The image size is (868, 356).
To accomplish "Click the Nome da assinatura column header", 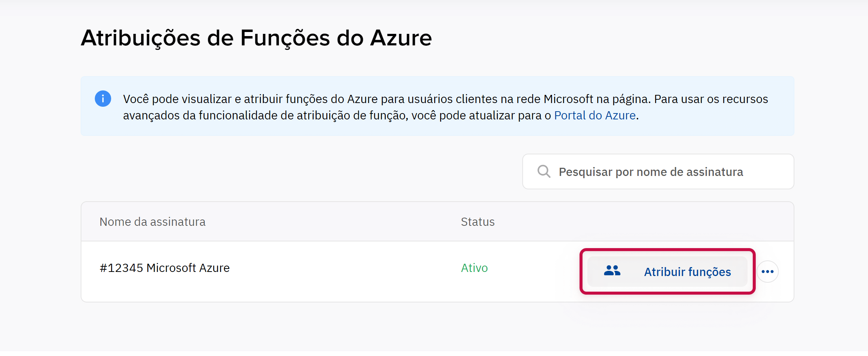I will (x=152, y=222).
